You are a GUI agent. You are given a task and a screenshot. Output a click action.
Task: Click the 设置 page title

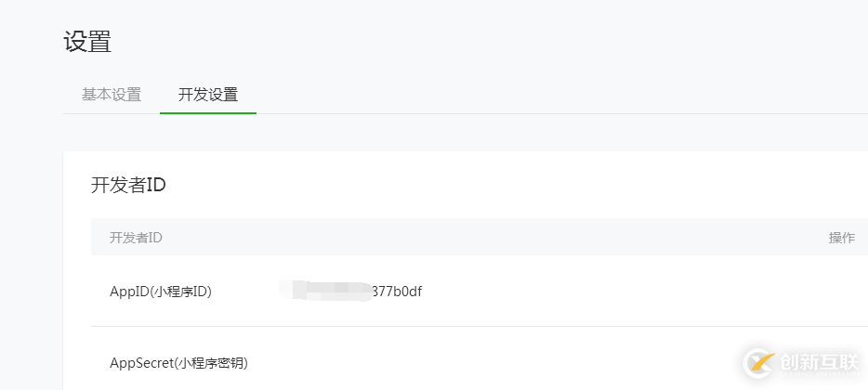click(87, 42)
